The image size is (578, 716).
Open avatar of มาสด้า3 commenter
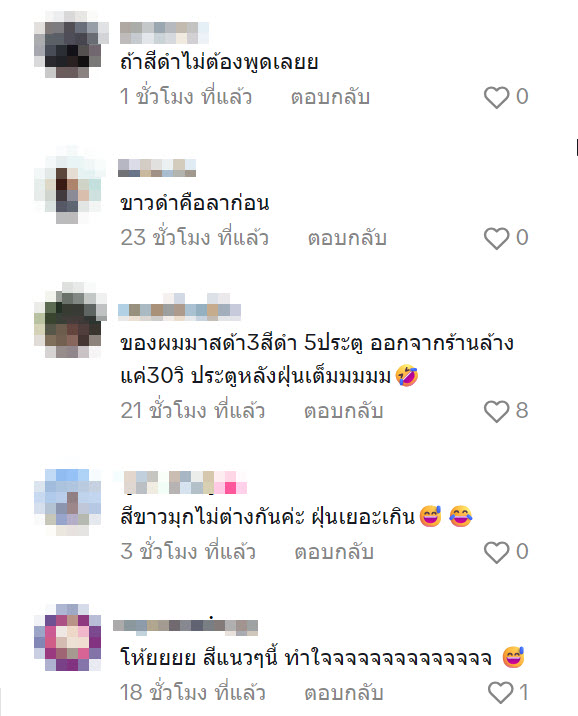70,320
